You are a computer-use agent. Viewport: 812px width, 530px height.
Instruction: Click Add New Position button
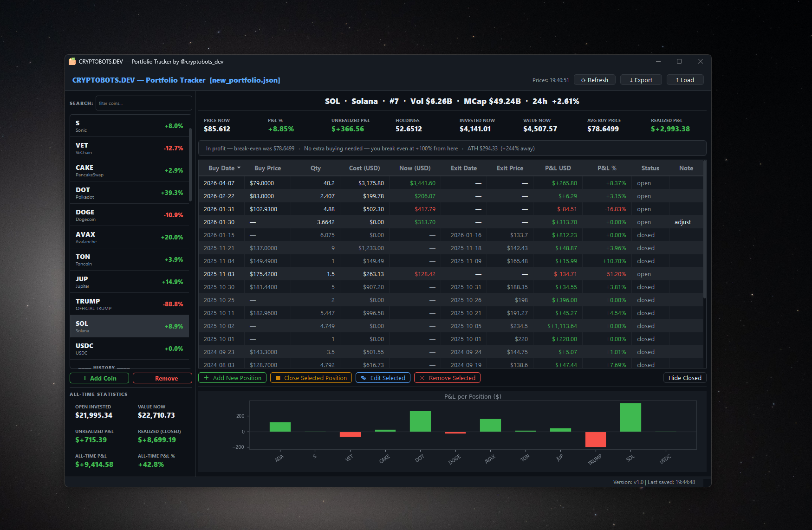pyautogui.click(x=232, y=378)
